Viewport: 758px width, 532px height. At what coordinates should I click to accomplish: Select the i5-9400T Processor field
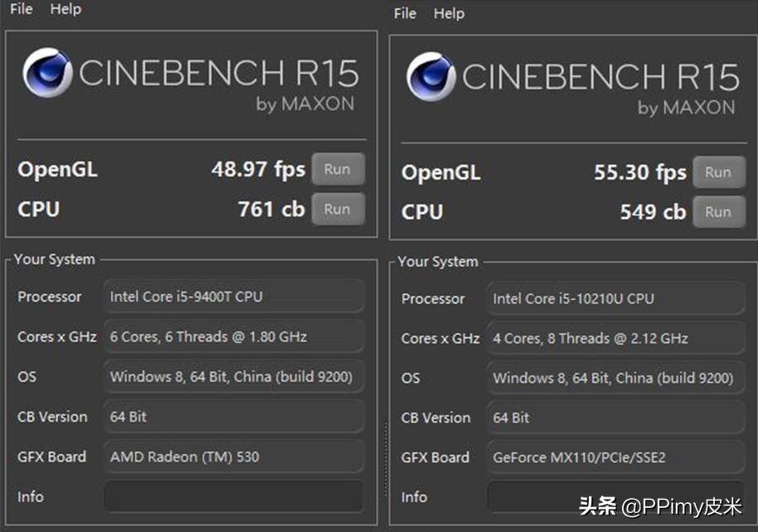(233, 297)
